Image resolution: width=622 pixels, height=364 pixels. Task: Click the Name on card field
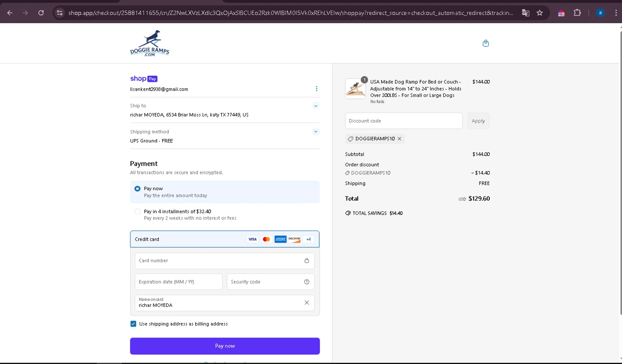(224, 303)
